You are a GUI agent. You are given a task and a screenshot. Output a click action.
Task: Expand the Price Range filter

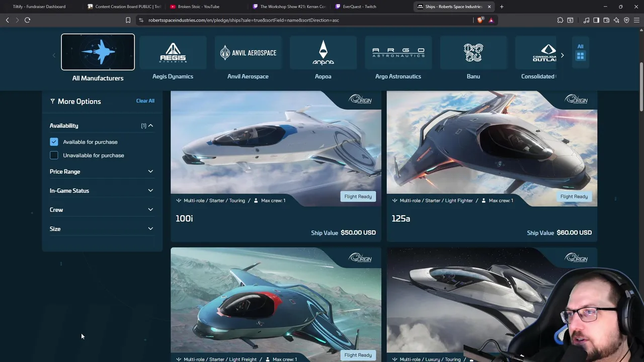(x=101, y=171)
